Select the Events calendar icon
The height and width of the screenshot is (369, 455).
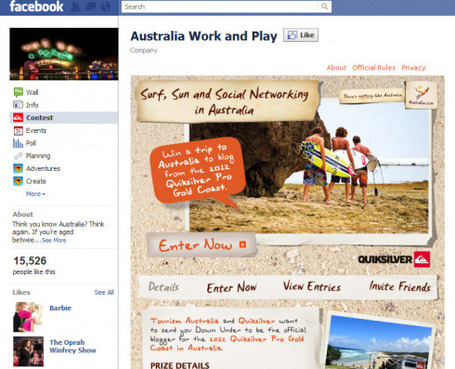click(x=18, y=130)
